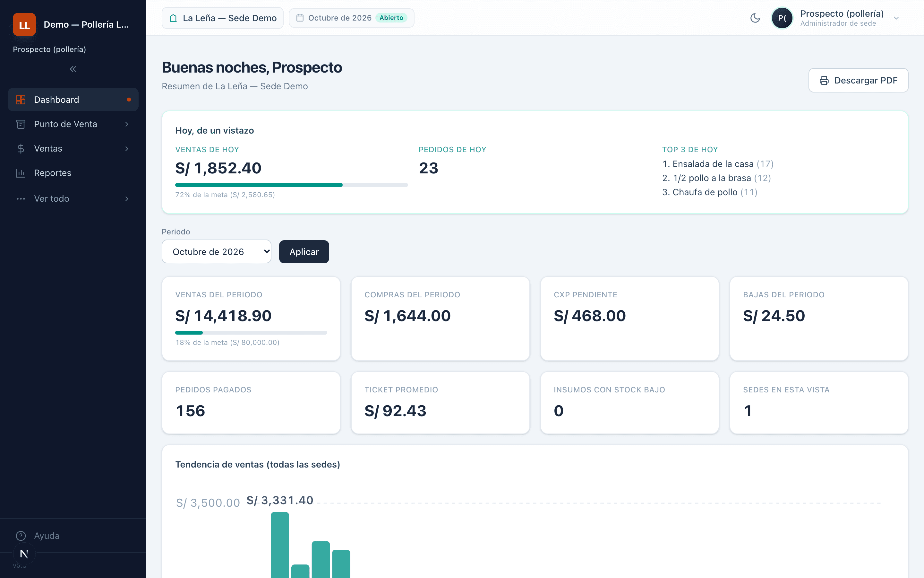Click the printer icon in Descargar PDF
The image size is (924, 578).
click(824, 81)
